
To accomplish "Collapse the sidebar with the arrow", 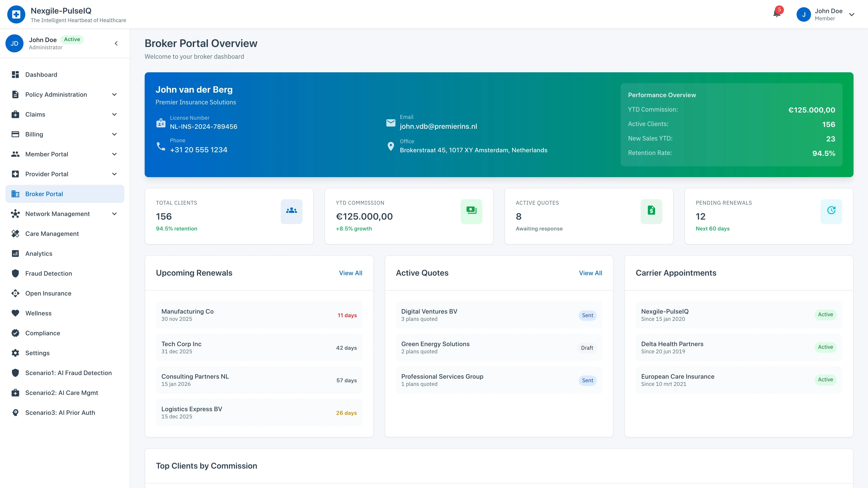I will [x=116, y=43].
